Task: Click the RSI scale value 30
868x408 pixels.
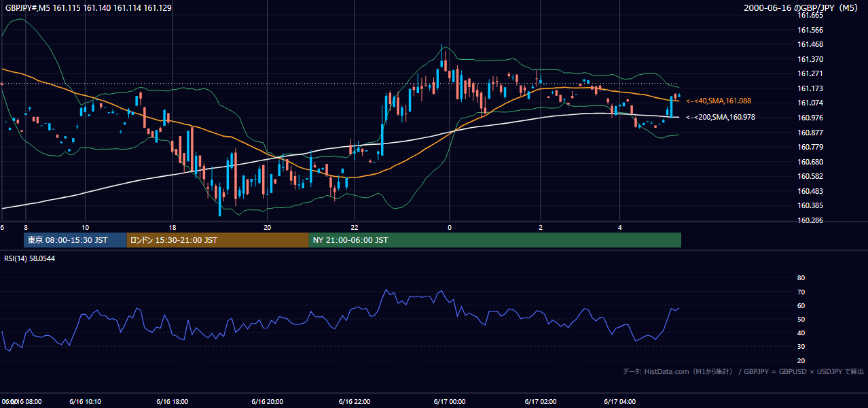Action: [x=801, y=347]
